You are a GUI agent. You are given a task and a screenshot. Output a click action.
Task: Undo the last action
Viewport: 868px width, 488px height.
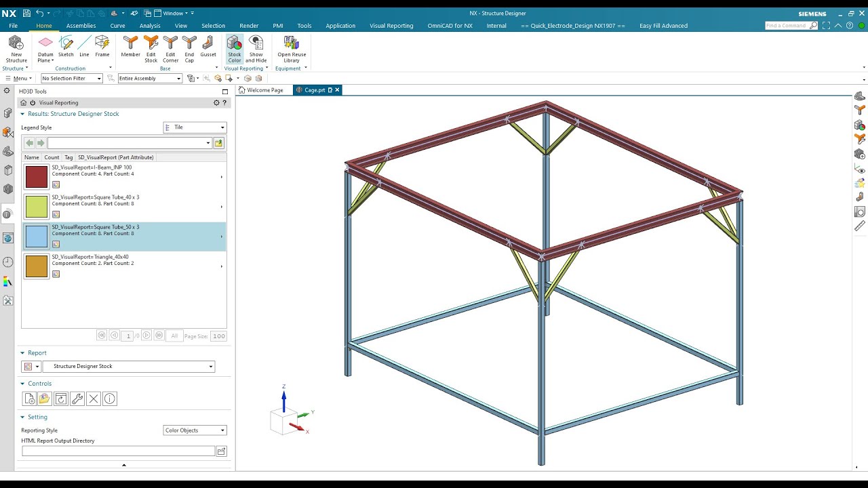pyautogui.click(x=39, y=13)
